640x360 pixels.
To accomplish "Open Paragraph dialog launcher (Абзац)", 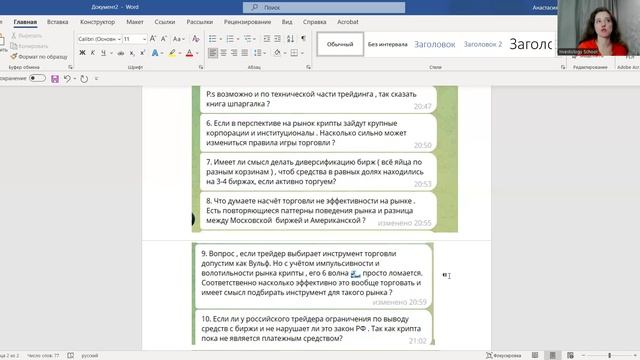I will pyautogui.click(x=308, y=67).
